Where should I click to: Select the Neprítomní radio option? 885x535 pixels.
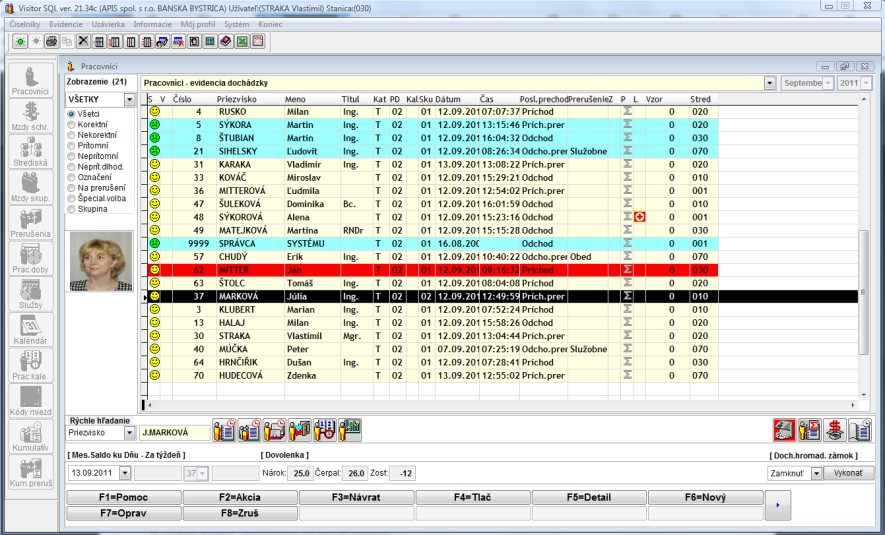click(x=70, y=154)
